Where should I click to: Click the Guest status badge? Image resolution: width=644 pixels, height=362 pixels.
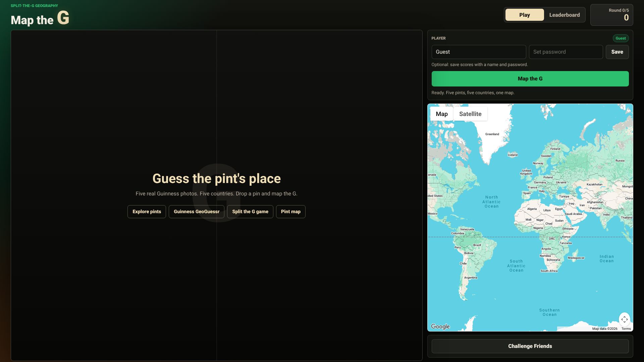click(x=621, y=38)
